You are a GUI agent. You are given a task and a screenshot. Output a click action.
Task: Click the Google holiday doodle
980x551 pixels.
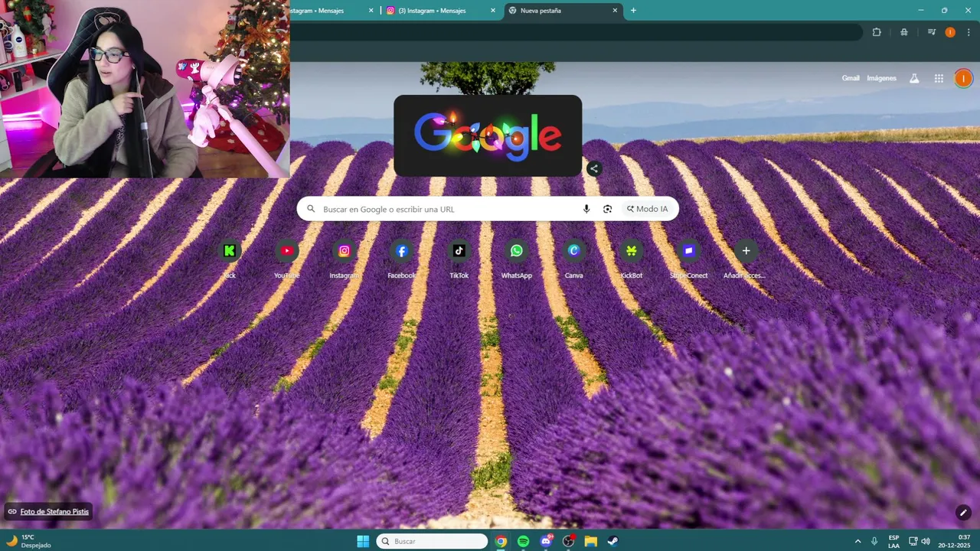click(488, 136)
